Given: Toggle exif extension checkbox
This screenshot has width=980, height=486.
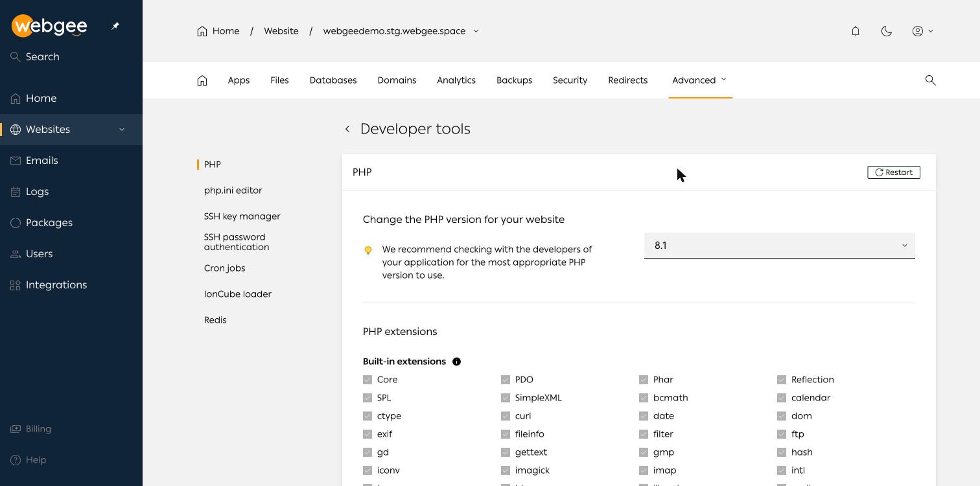Looking at the screenshot, I should 367,434.
